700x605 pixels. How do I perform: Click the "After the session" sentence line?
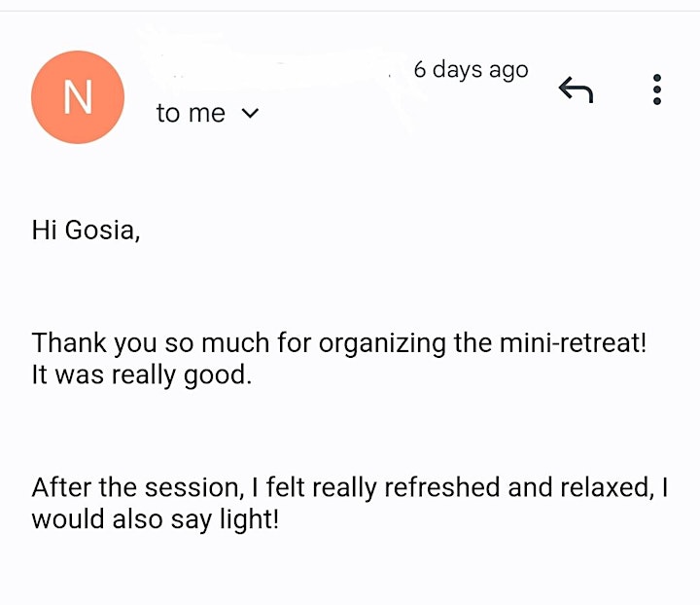(x=350, y=487)
